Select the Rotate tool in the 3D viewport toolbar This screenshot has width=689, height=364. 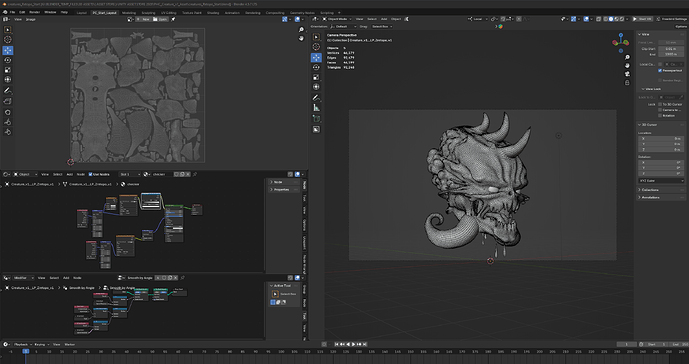(316, 67)
